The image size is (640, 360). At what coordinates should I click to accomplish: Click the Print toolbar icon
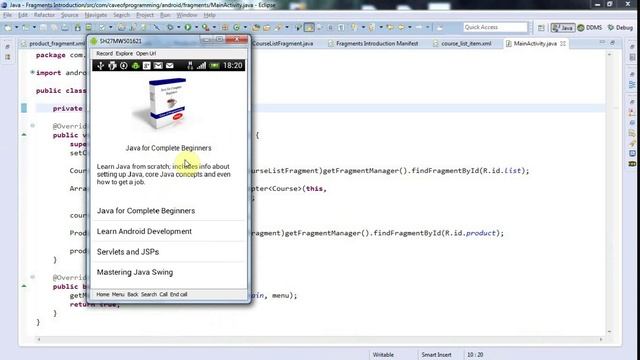65,27
